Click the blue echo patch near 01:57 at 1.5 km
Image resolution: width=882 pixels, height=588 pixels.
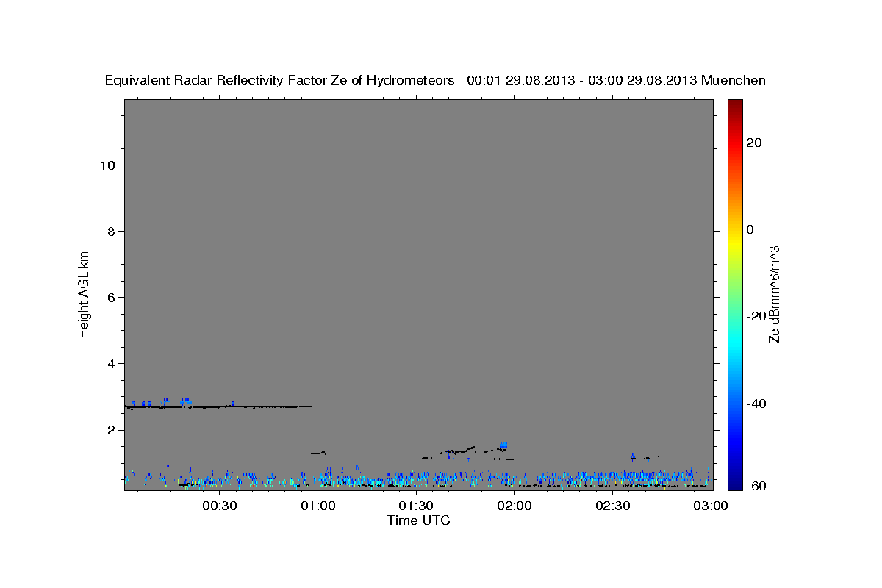503,445
